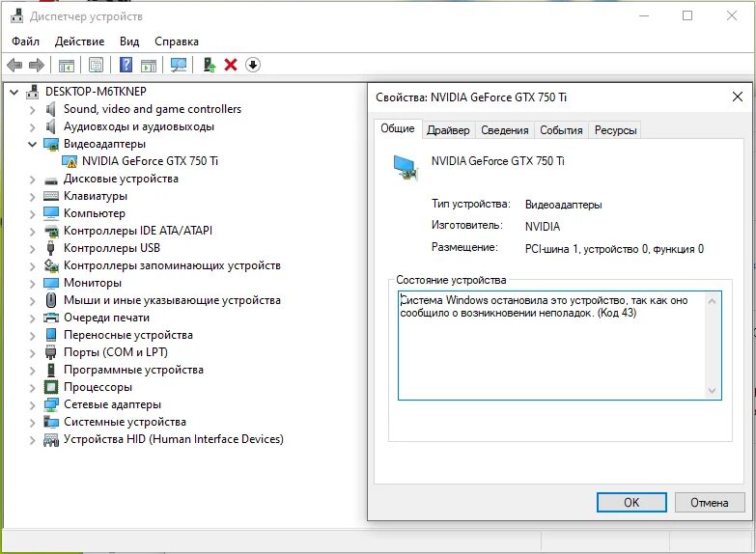This screenshot has height=554, width=756.
Task: Click the Sound, video and game controllers icon
Action: pos(50,109)
